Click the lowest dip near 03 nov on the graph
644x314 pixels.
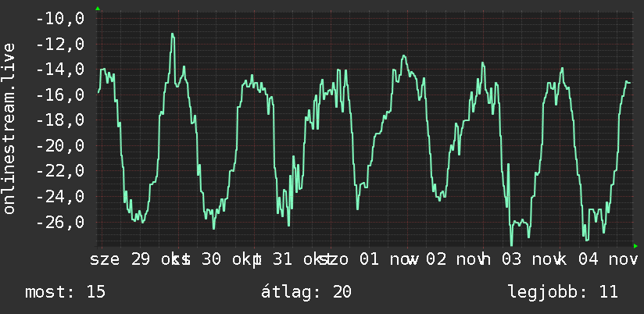click(512, 244)
